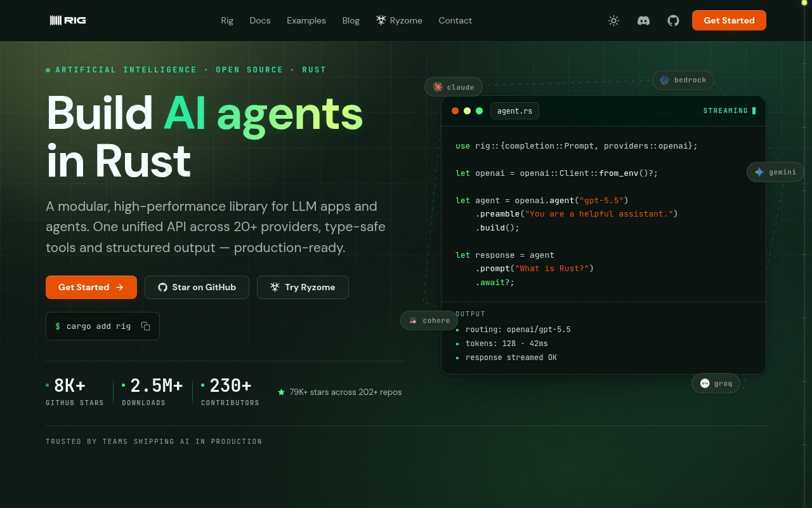Click the 'cargo add rig' command text
Screen dimensions: 812x508
[98, 326]
